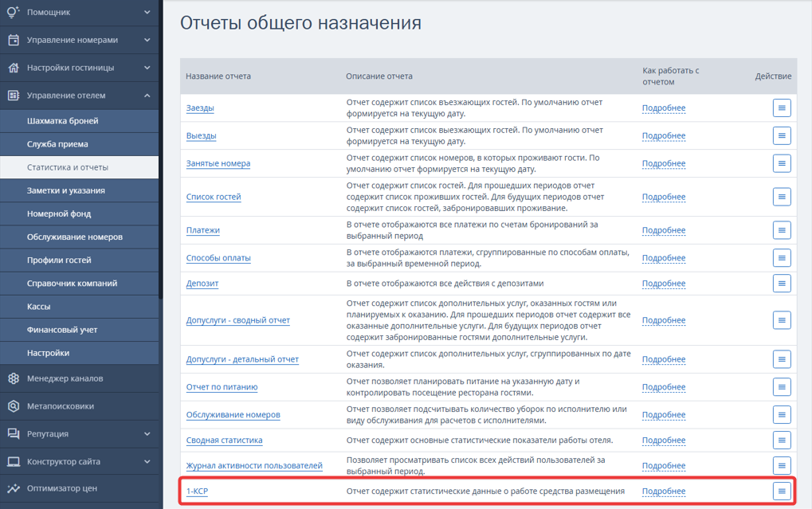Click Подробнее for the Сводная статистика report
The height and width of the screenshot is (509, 812).
click(664, 440)
